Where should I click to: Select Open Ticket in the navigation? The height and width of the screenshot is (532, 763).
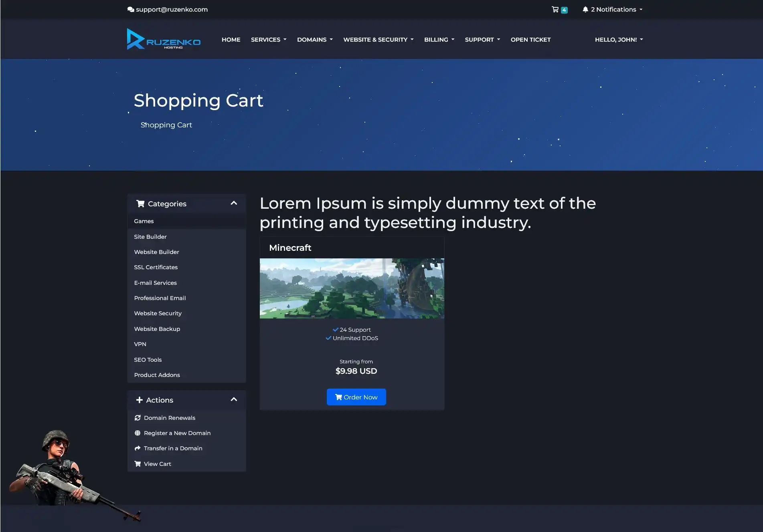(530, 40)
